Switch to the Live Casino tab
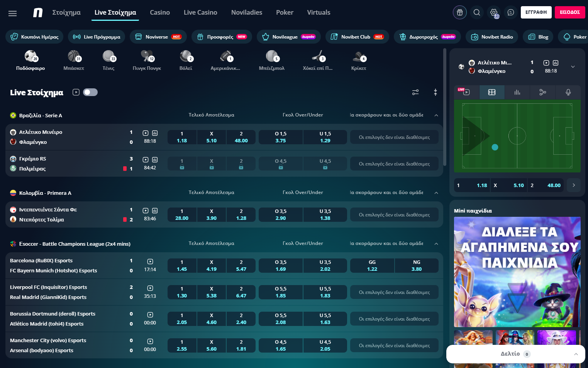Image resolution: width=588 pixels, height=368 pixels. point(200,12)
